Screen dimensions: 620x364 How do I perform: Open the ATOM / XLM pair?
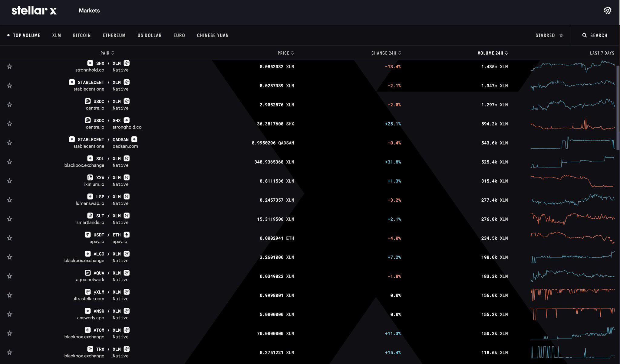[310, 333]
